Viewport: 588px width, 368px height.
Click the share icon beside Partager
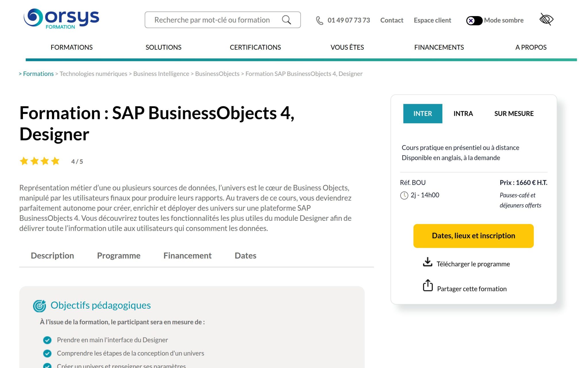[x=428, y=285]
